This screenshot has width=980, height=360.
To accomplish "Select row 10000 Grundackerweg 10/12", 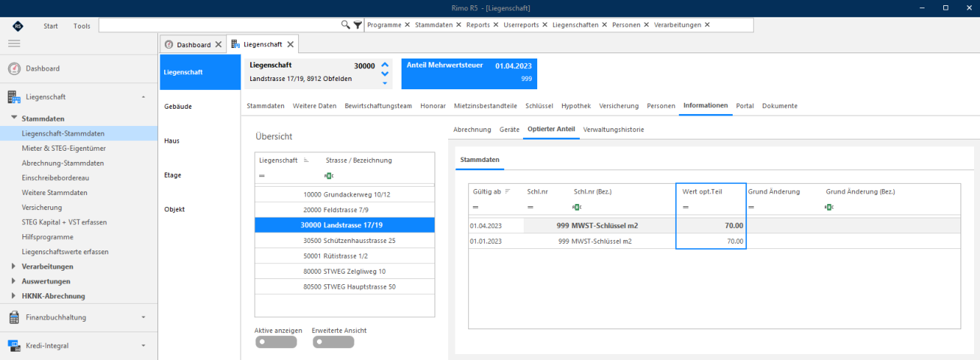I will tap(345, 194).
